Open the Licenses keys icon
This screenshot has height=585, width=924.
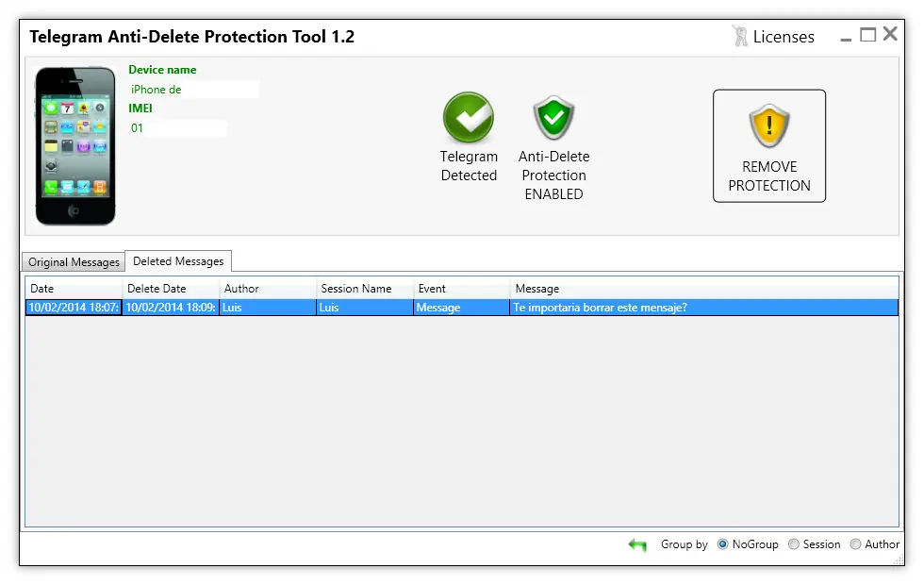[x=739, y=36]
